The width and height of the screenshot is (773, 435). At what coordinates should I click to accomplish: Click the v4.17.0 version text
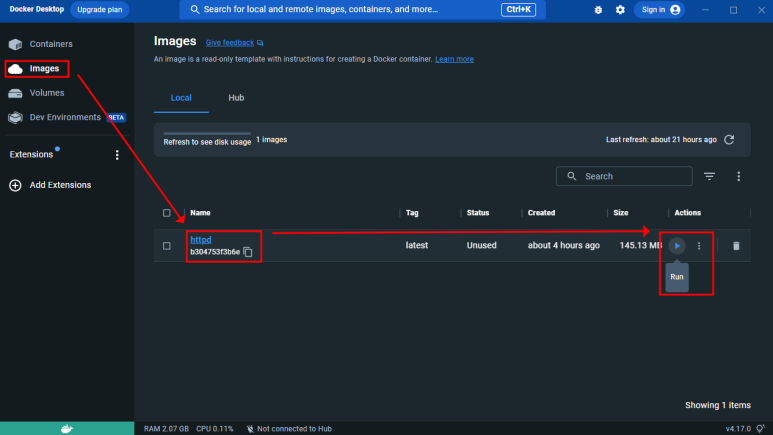(738, 429)
